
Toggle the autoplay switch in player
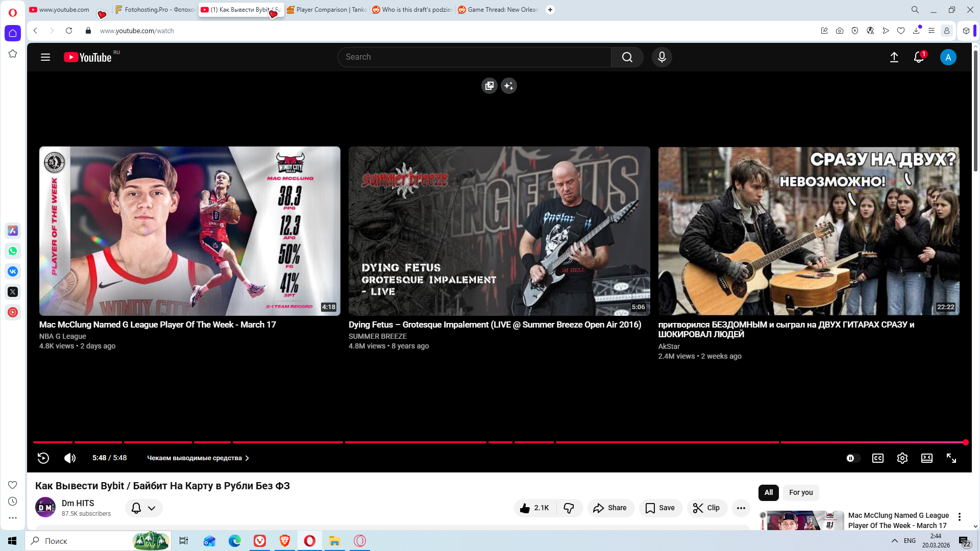[x=853, y=458]
